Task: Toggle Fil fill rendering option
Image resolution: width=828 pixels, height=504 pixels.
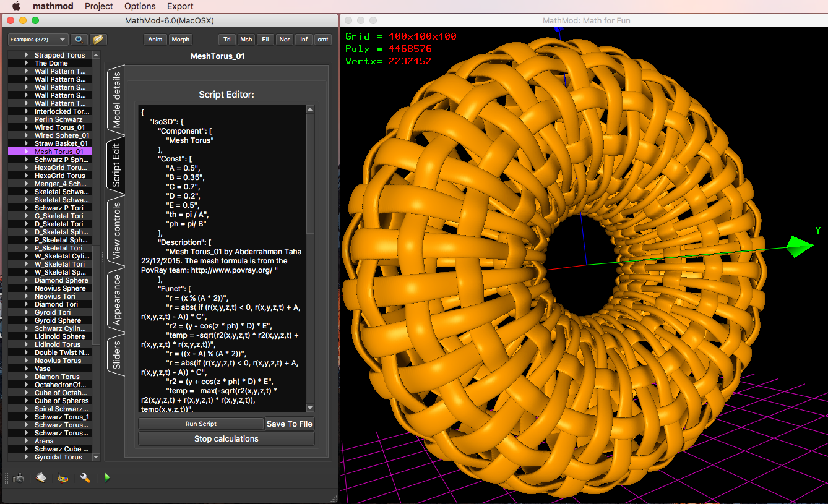Action: [265, 39]
